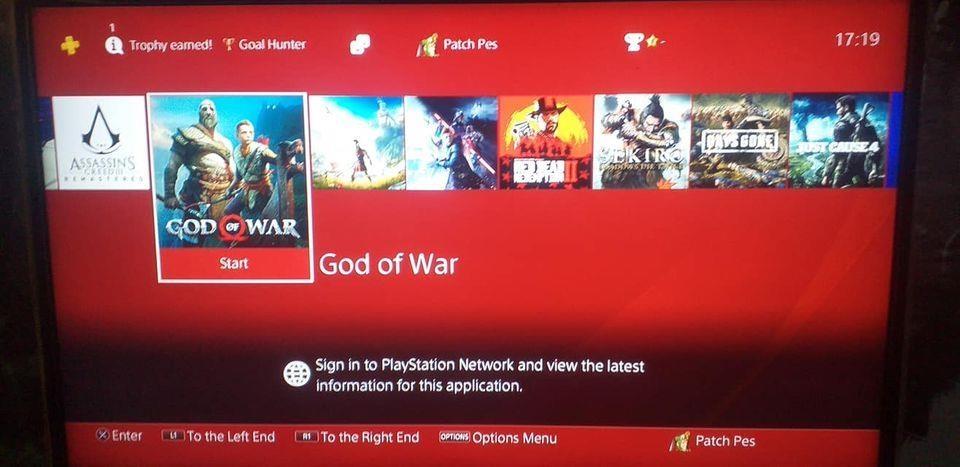Select the Assassin's Creed Odyssey tile
The width and height of the screenshot is (960, 467).
[356, 143]
